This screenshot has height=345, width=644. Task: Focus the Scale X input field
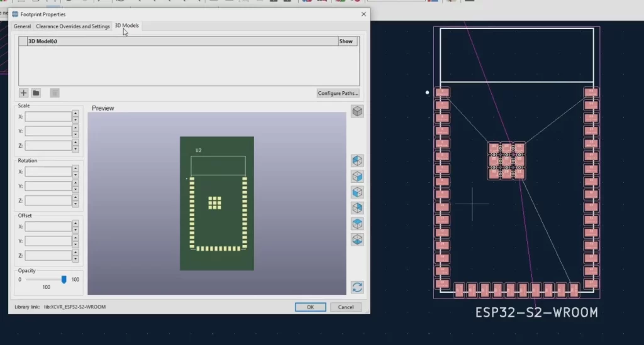coord(48,116)
